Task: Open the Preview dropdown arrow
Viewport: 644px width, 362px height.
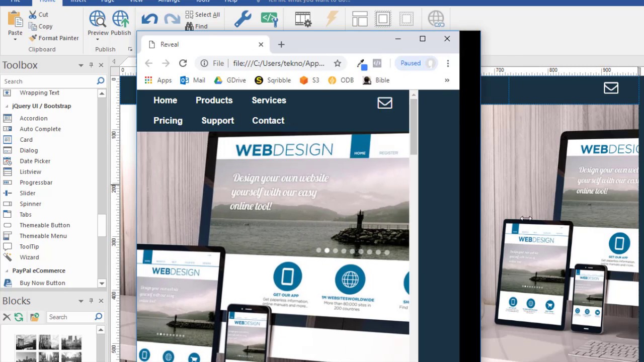Action: [98, 39]
